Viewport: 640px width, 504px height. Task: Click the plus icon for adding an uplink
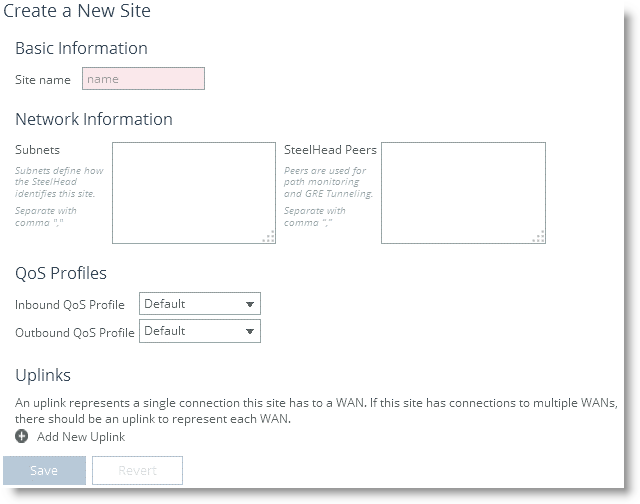click(x=22, y=436)
